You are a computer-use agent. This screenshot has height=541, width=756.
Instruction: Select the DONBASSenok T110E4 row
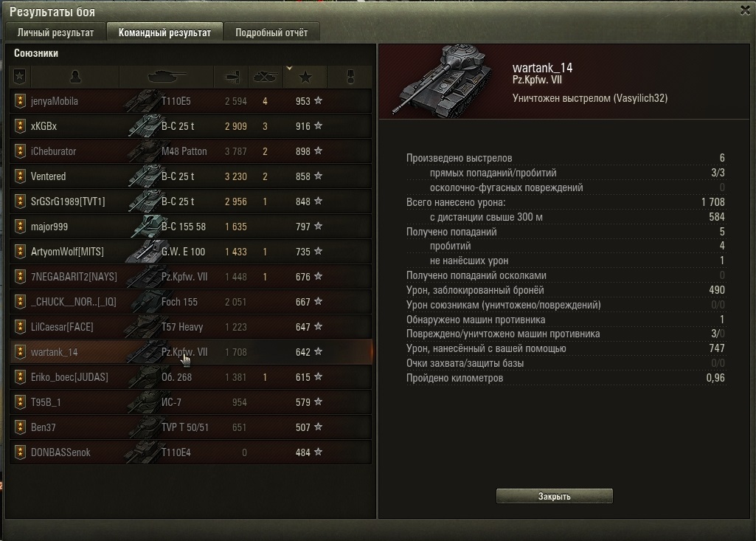click(190, 452)
